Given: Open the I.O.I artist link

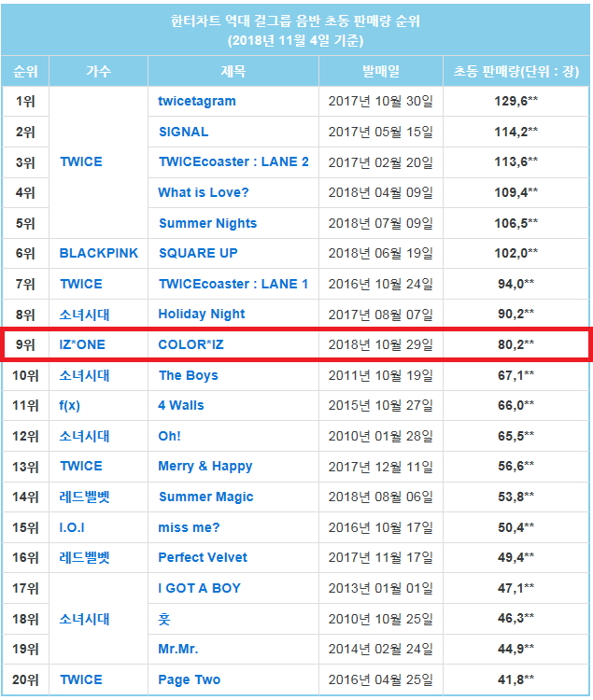Looking at the screenshot, I should click(x=72, y=527).
